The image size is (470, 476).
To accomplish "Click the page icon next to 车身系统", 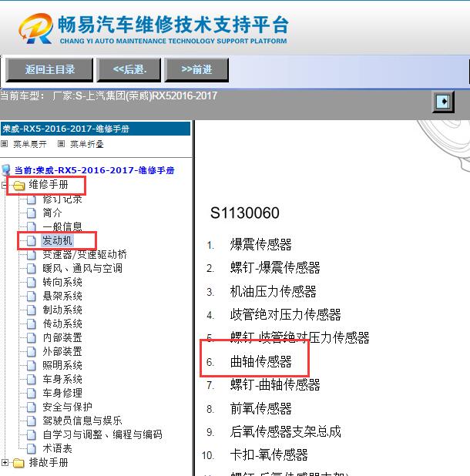I will tap(31, 380).
